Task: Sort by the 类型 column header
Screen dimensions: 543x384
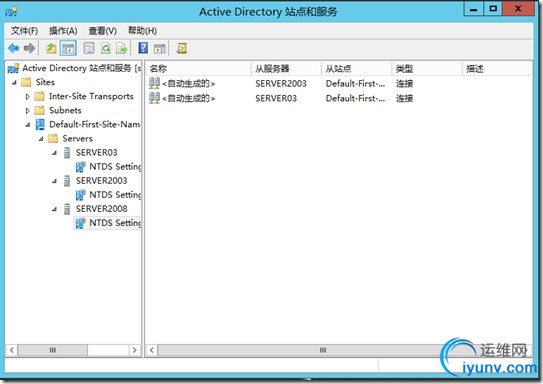Action: (x=427, y=69)
